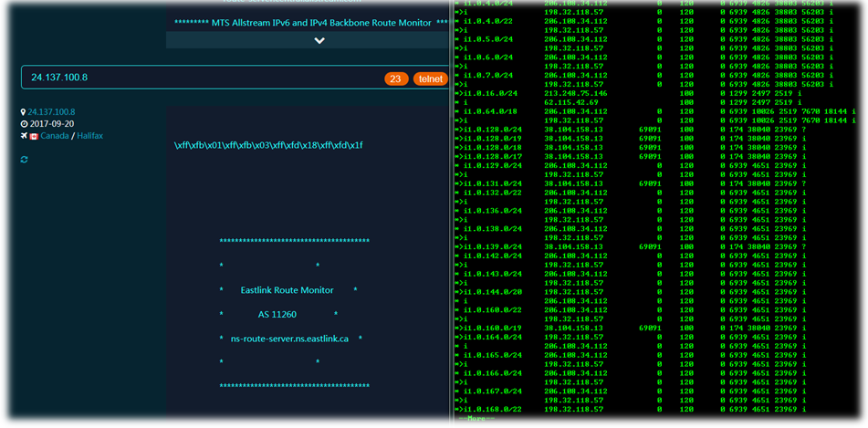Click the raw telnet bytes \xff\xfb\x01 text
The image size is (868, 428).
268,146
